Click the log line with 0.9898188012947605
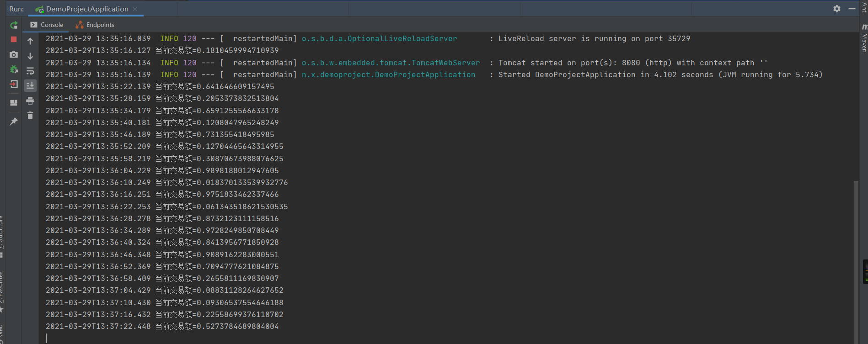The image size is (868, 344). [162, 171]
